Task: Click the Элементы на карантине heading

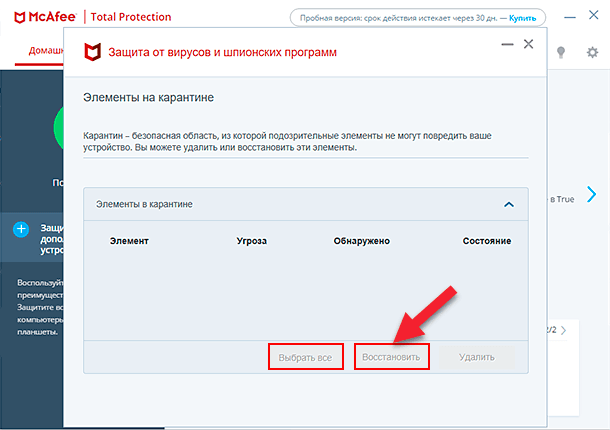Action: pyautogui.click(x=148, y=97)
